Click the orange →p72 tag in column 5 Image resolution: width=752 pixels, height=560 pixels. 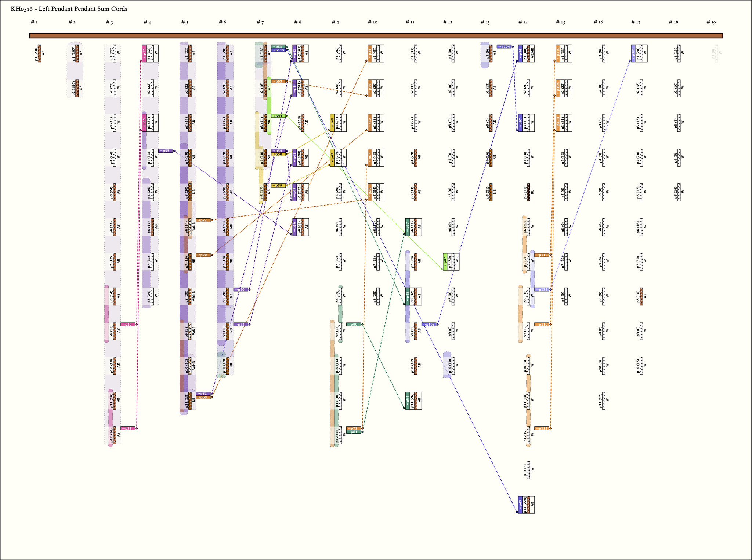203,220
